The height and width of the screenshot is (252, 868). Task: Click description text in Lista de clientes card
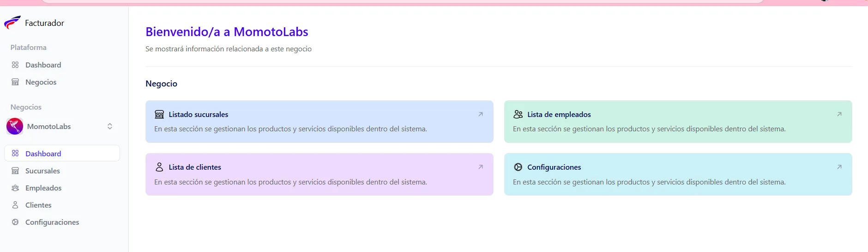(290, 182)
